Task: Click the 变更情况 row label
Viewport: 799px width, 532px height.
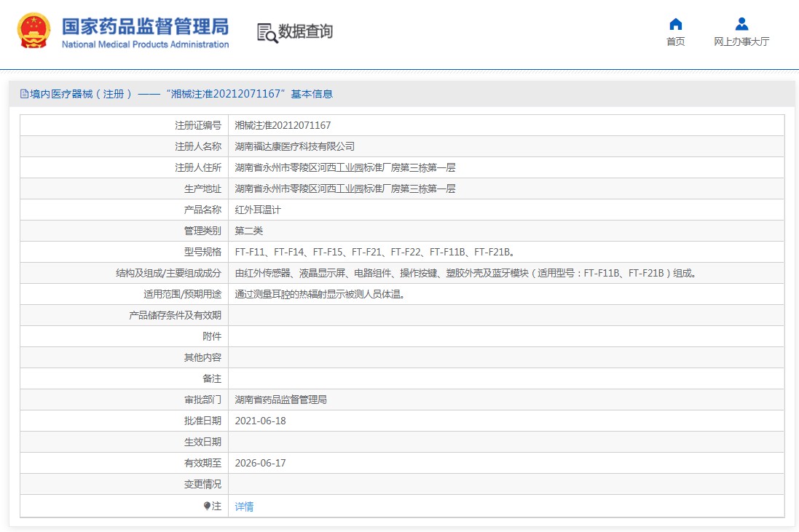Action: coord(202,484)
